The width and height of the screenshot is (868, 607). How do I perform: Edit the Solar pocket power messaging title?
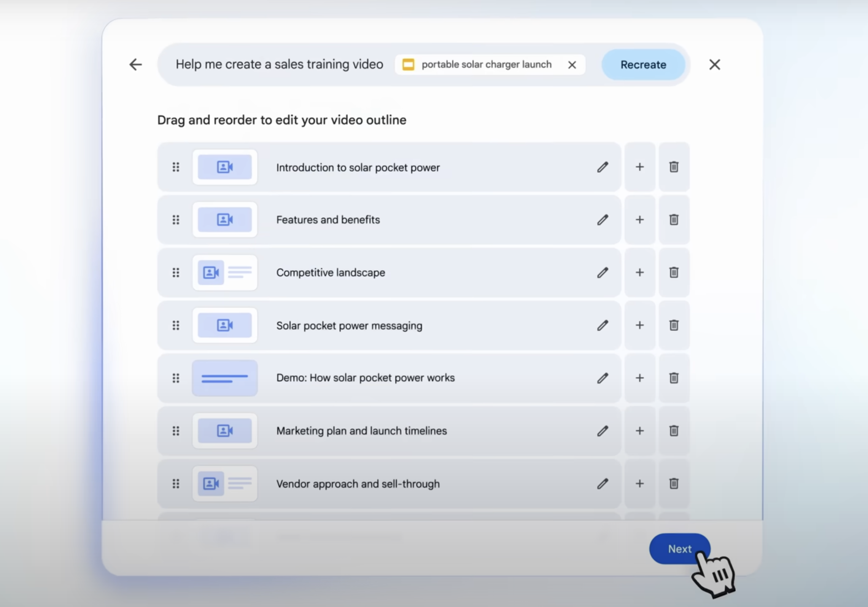click(602, 325)
